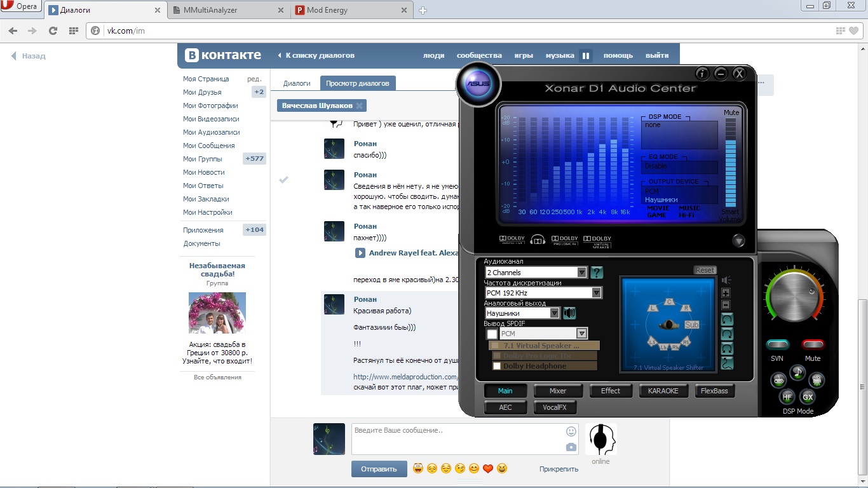Viewport: 868px width, 488px height.
Task: Click the speaker icon above the plus button
Action: click(726, 280)
